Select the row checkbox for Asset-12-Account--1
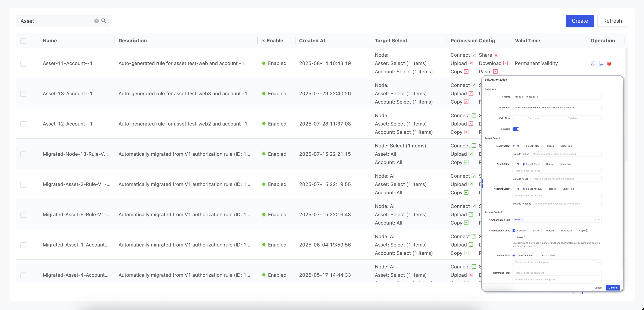 pos(23,124)
